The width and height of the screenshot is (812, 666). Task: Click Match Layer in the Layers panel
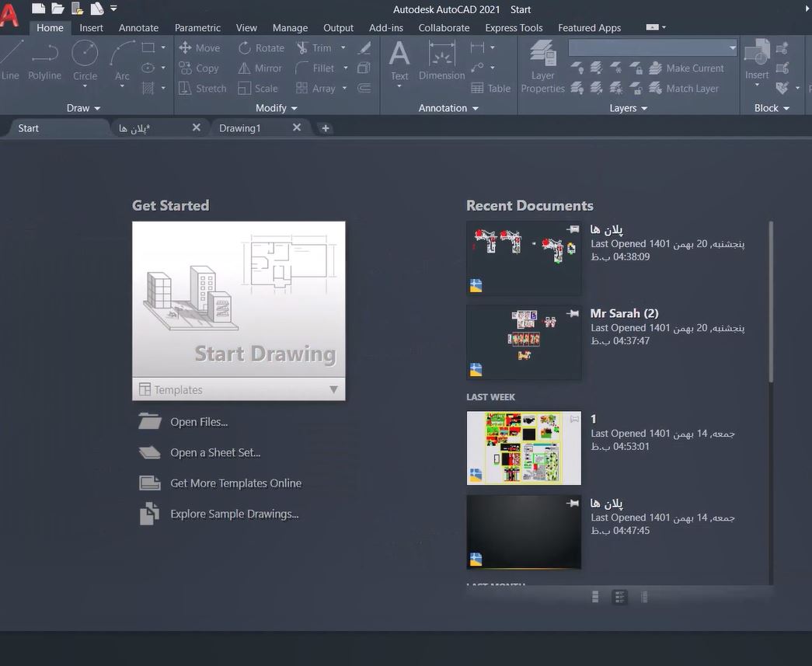click(x=684, y=88)
